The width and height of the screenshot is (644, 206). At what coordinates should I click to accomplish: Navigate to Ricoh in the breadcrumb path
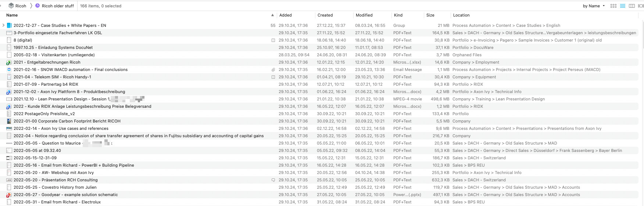click(21, 6)
